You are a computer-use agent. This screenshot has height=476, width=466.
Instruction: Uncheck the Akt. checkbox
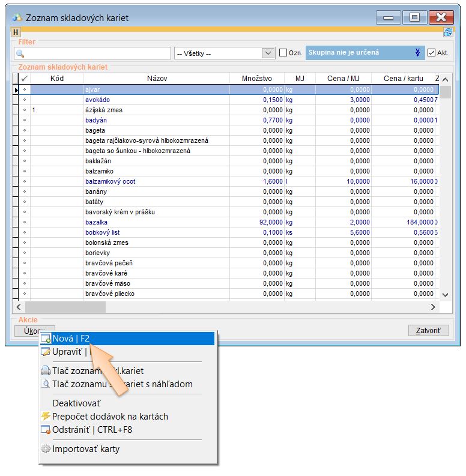click(431, 53)
